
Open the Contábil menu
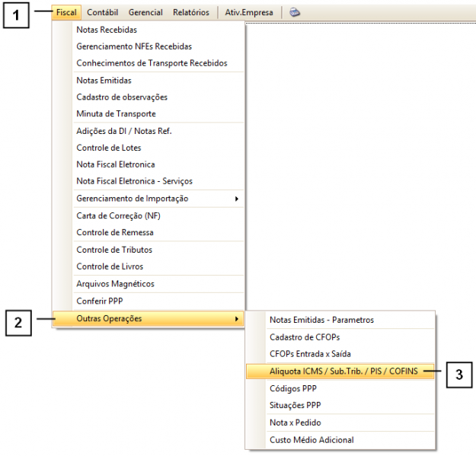click(103, 13)
